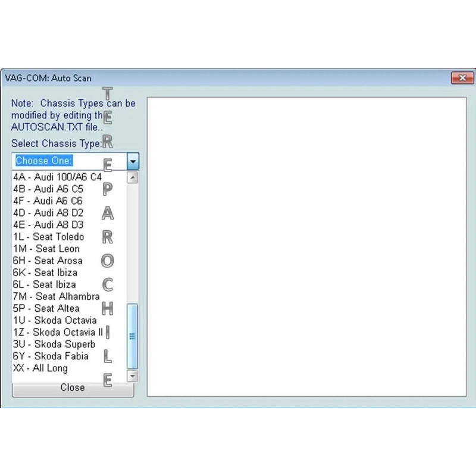476x476 pixels.
Task: Choose '6H - Seat Arosa' entry
Action: pyautogui.click(x=69, y=261)
